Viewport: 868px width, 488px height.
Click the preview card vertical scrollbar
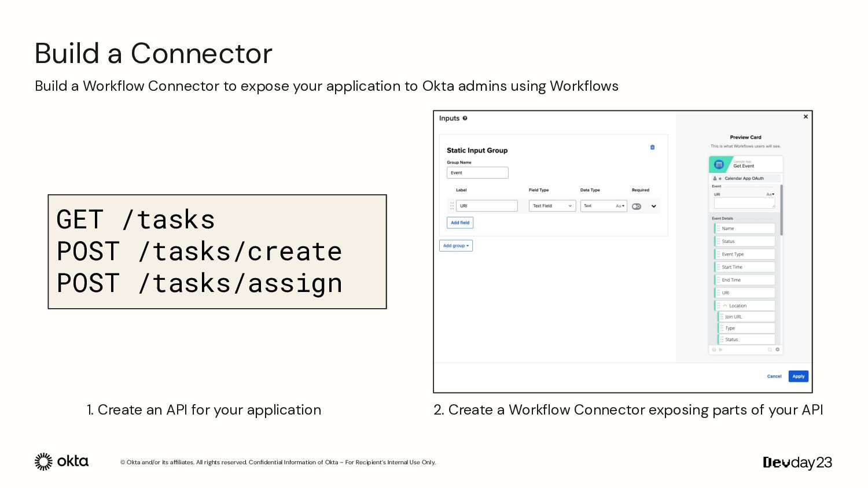(x=781, y=210)
